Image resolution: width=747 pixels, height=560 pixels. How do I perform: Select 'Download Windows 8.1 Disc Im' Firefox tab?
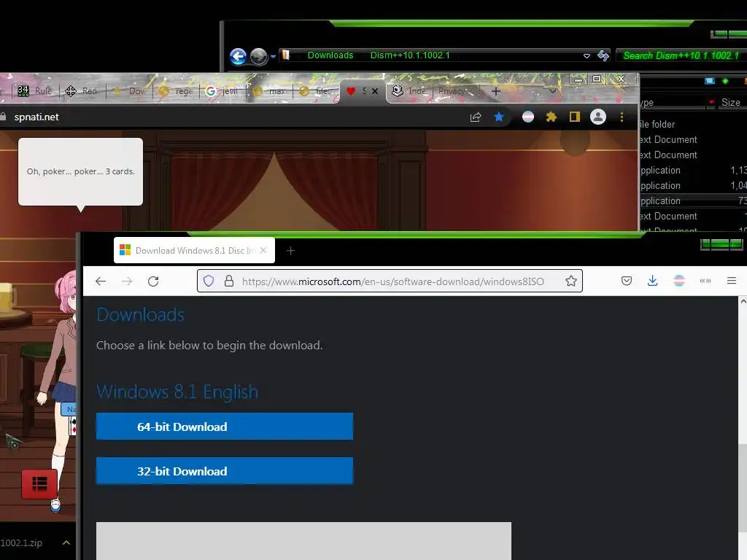click(x=194, y=251)
